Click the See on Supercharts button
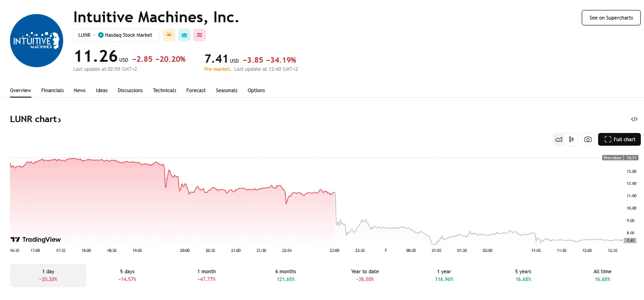The height and width of the screenshot is (300, 644). [611, 18]
